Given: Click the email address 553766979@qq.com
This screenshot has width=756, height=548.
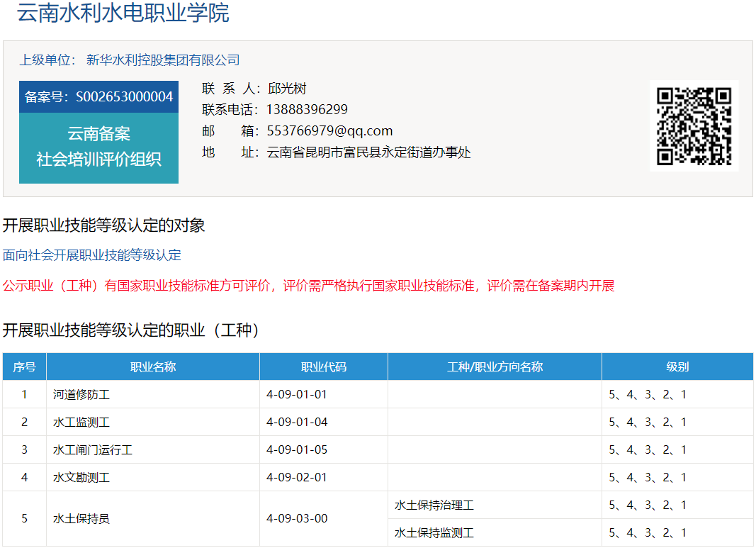Looking at the screenshot, I should coord(329,131).
